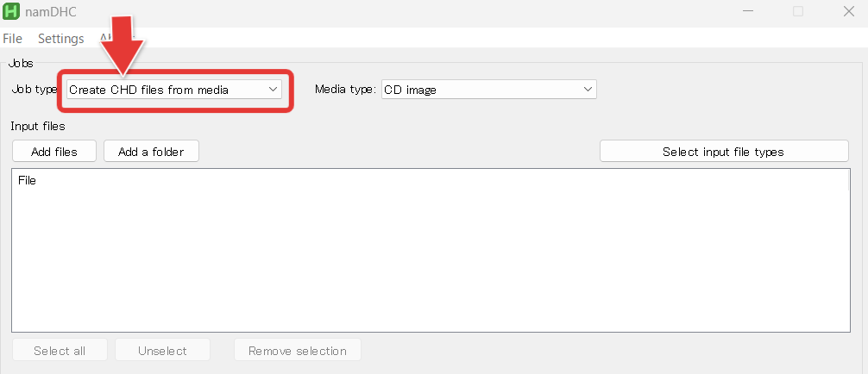Click the Select all button
This screenshot has width=868, height=374.
click(60, 350)
